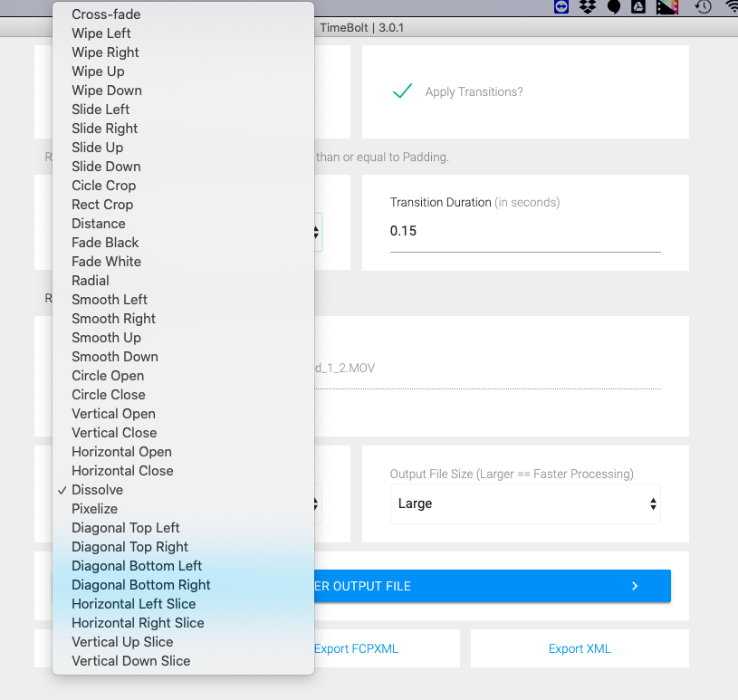Screen dimensions: 738x700
Task: Select Vertical Down Slice from the list
Action: tap(131, 661)
